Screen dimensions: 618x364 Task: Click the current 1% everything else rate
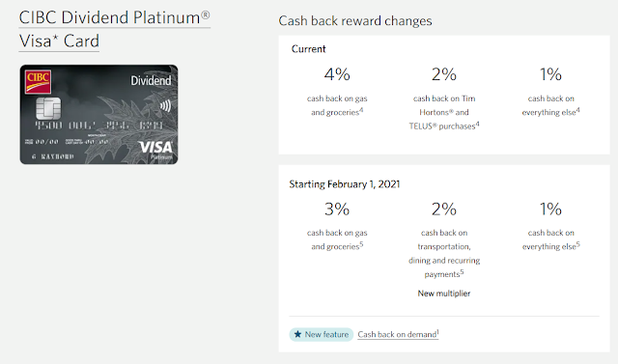pyautogui.click(x=550, y=74)
